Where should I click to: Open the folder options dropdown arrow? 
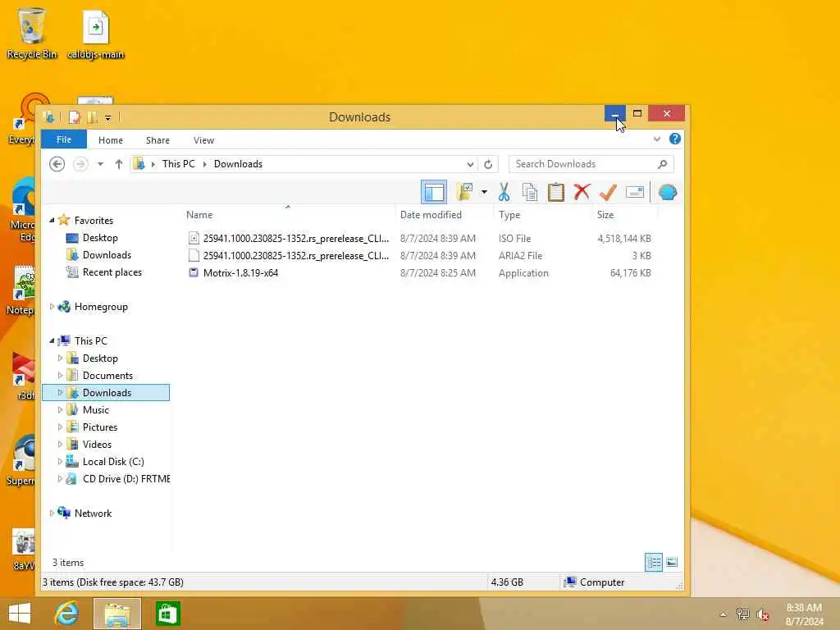[x=484, y=192]
